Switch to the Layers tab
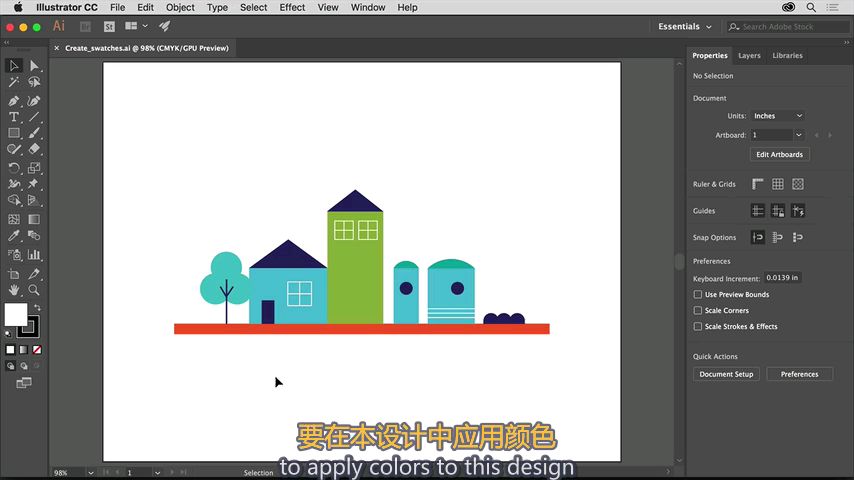Image resolution: width=854 pixels, height=480 pixels. pyautogui.click(x=749, y=56)
